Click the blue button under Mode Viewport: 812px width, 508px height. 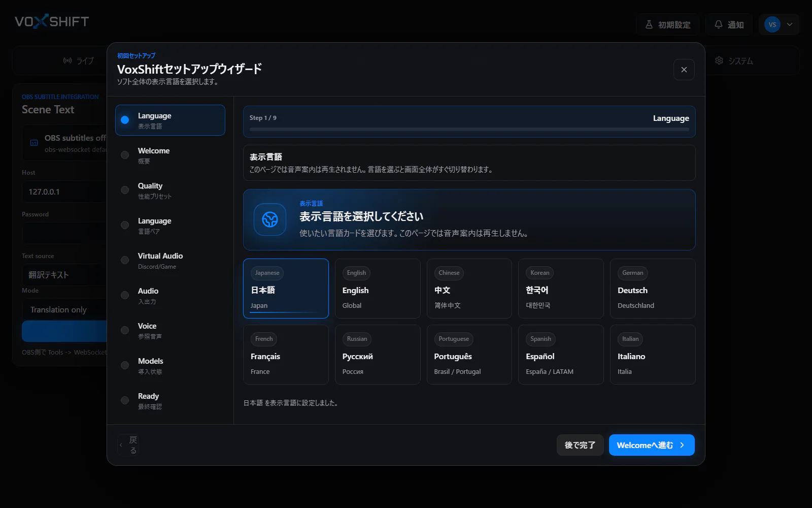(x=65, y=331)
